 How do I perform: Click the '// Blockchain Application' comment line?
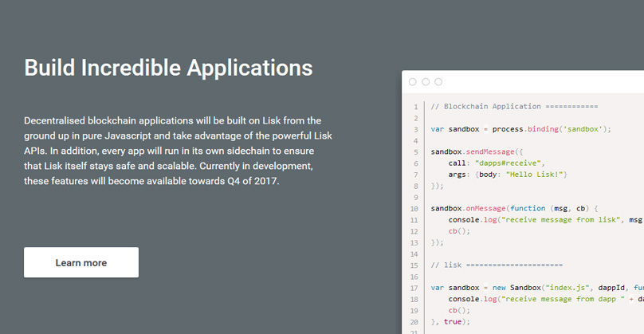514,106
